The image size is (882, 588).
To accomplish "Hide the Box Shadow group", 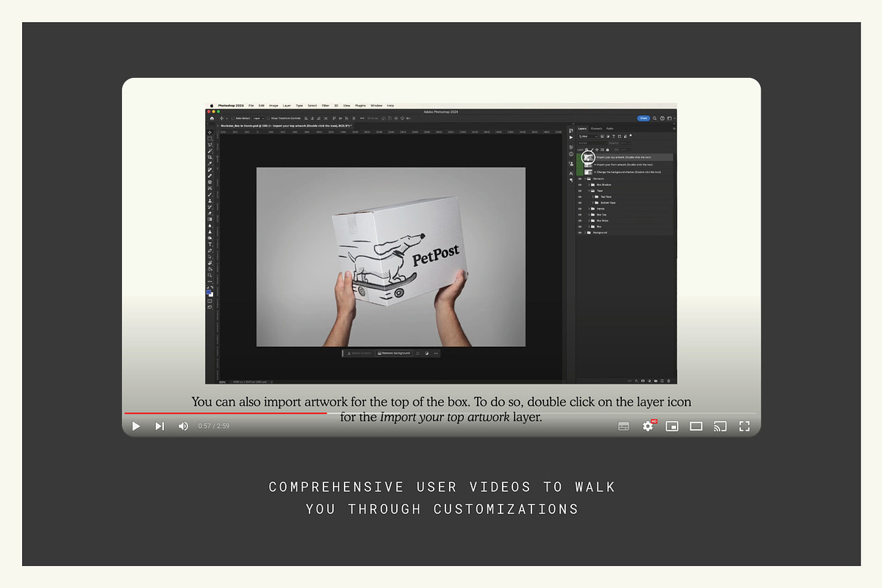I will (580, 184).
